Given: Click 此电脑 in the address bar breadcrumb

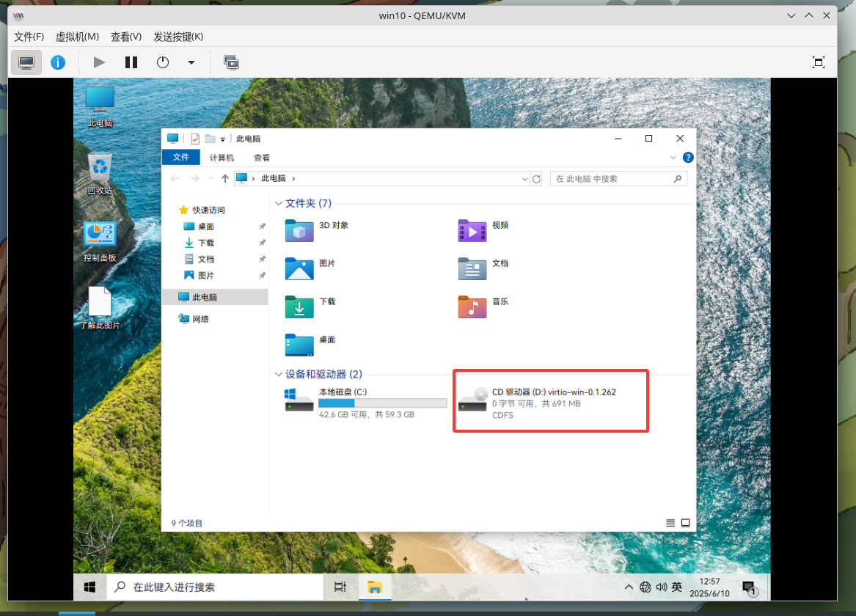Looking at the screenshot, I should (274, 178).
